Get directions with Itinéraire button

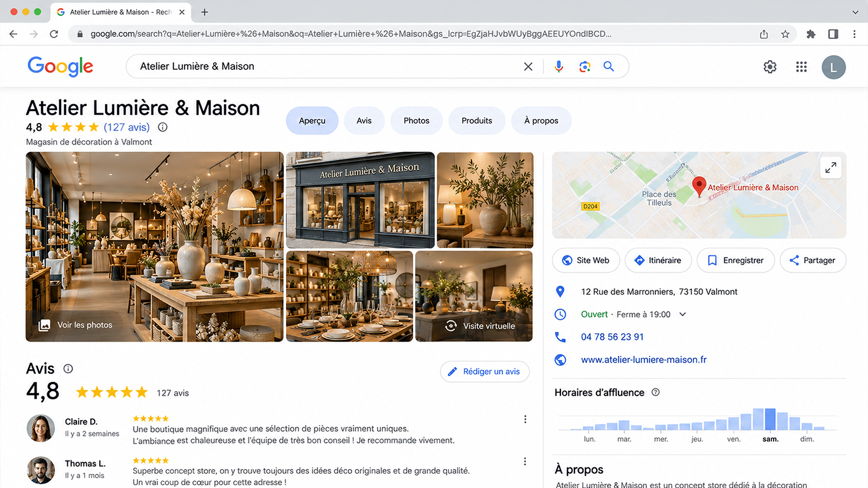pos(658,260)
